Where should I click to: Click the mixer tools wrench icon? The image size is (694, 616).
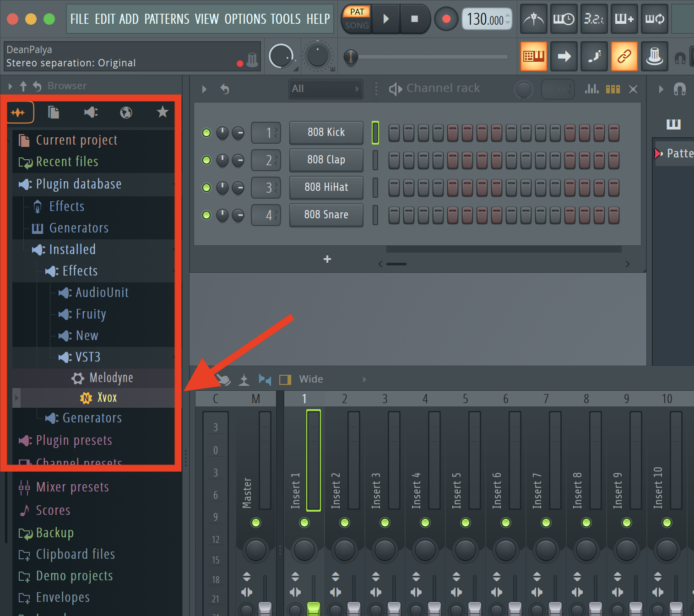[223, 379]
